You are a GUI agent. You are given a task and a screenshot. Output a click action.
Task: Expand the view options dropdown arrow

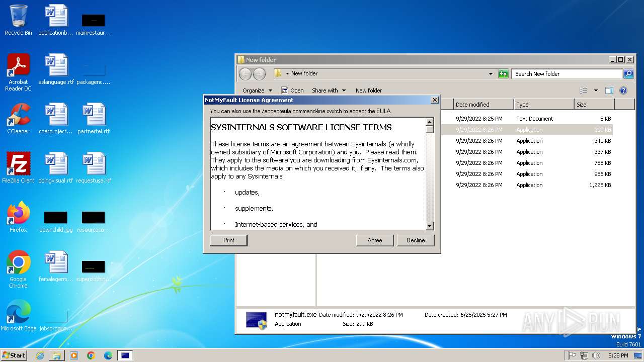coord(596,90)
